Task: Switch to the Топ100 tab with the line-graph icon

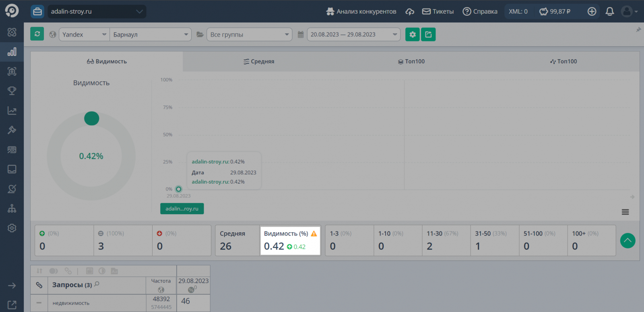Action: pos(563,62)
